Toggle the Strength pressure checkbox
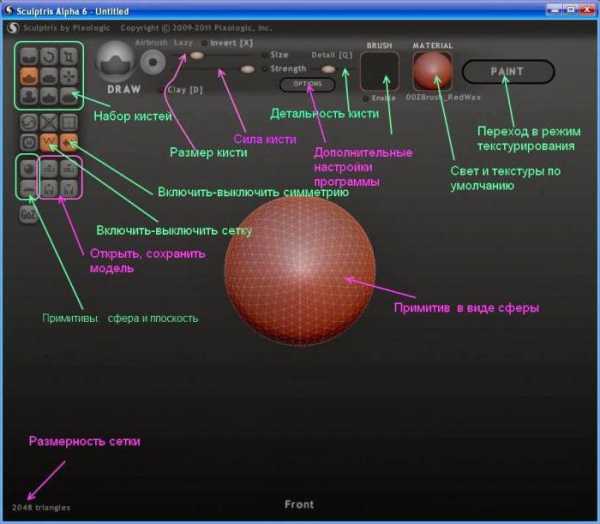 [264, 69]
